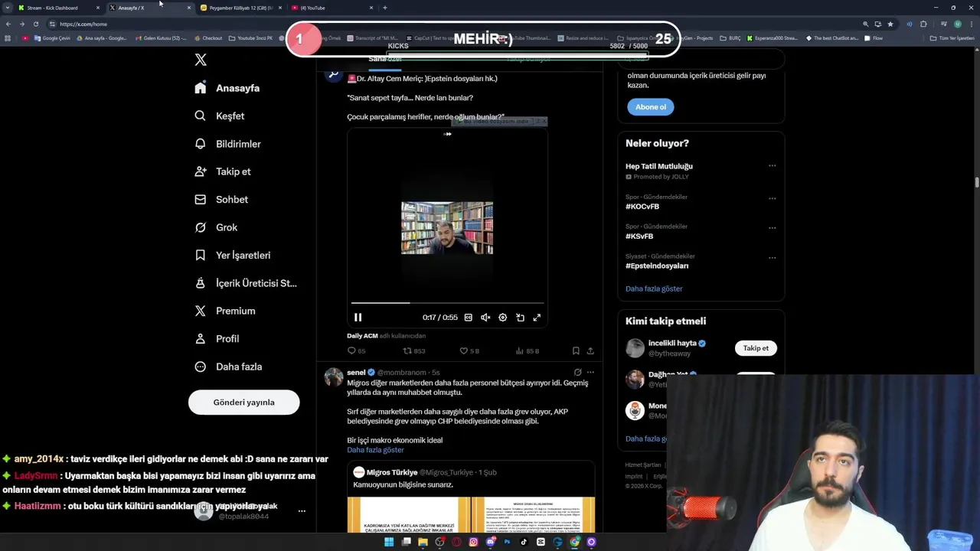The height and width of the screenshot is (551, 980).
Task: Click Daha fazla göster under Neler oluyor
Action: [654, 289]
